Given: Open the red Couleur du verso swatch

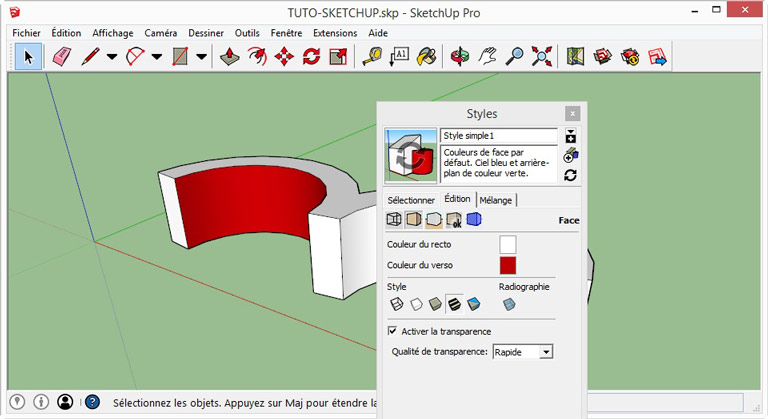Looking at the screenshot, I should tap(508, 265).
